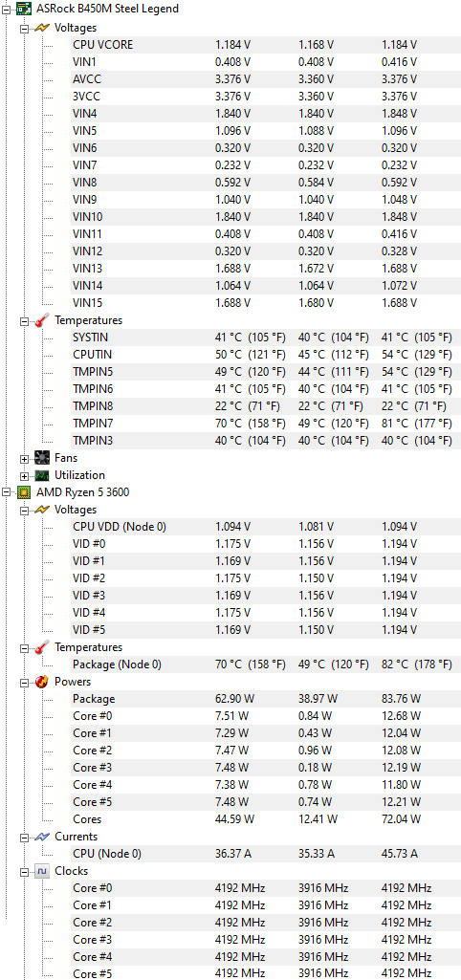
Task: Click the Clocks square-wave icon
Action: pyautogui.click(x=42, y=871)
